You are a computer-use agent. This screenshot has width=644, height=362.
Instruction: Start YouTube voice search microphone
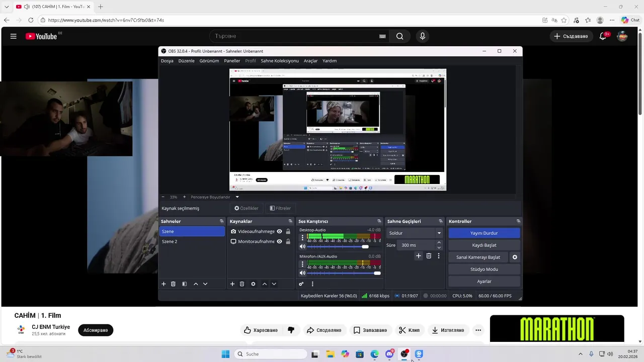coord(423,36)
